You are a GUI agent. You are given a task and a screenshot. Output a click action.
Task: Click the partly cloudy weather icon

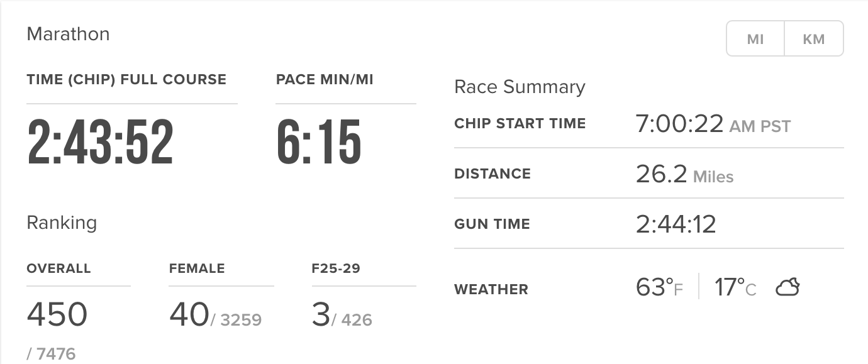pos(787,289)
